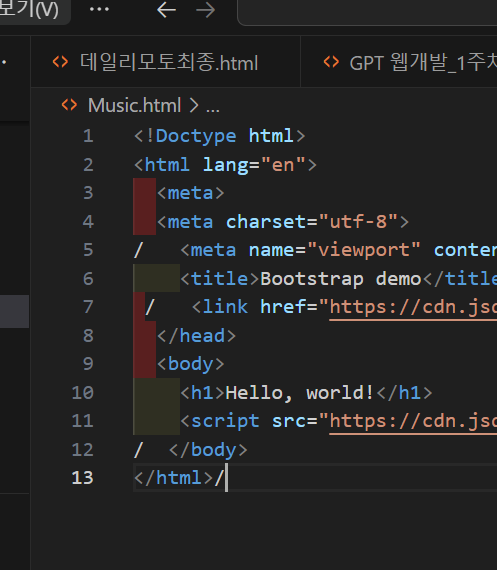Switch to the GPT 웹개발_1주차 tab
The image size is (497, 570).
pyautogui.click(x=399, y=62)
